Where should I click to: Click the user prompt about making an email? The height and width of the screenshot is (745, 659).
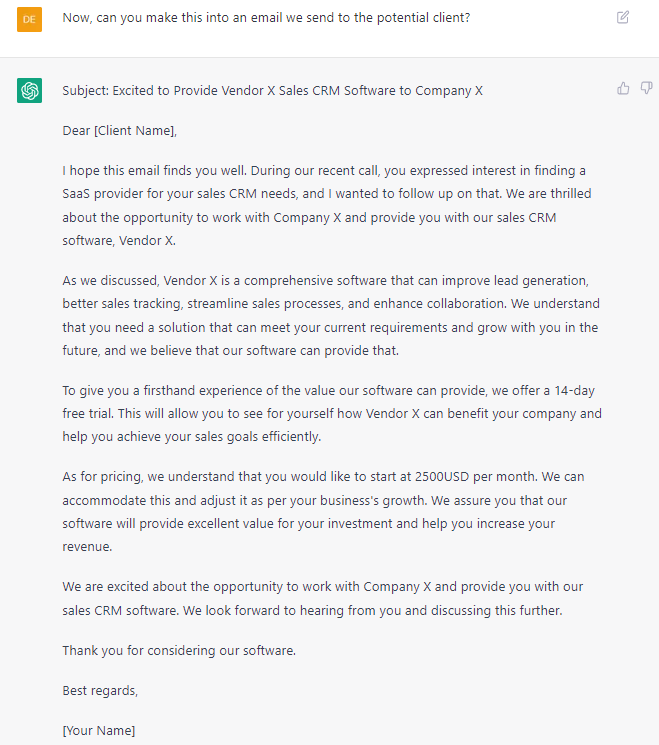coord(266,18)
